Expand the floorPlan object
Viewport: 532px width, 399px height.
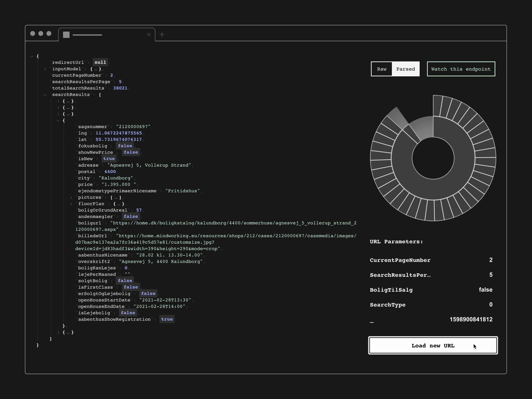pos(71,203)
